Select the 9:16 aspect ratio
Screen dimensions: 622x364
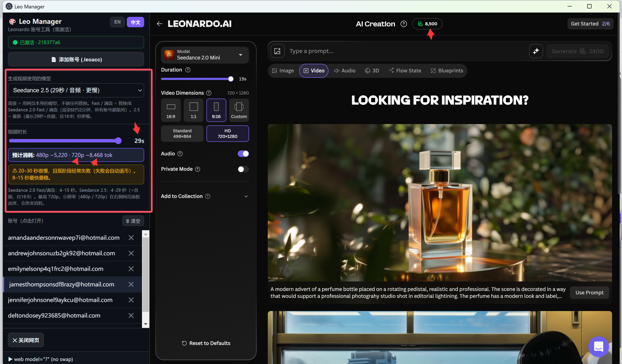point(216,110)
